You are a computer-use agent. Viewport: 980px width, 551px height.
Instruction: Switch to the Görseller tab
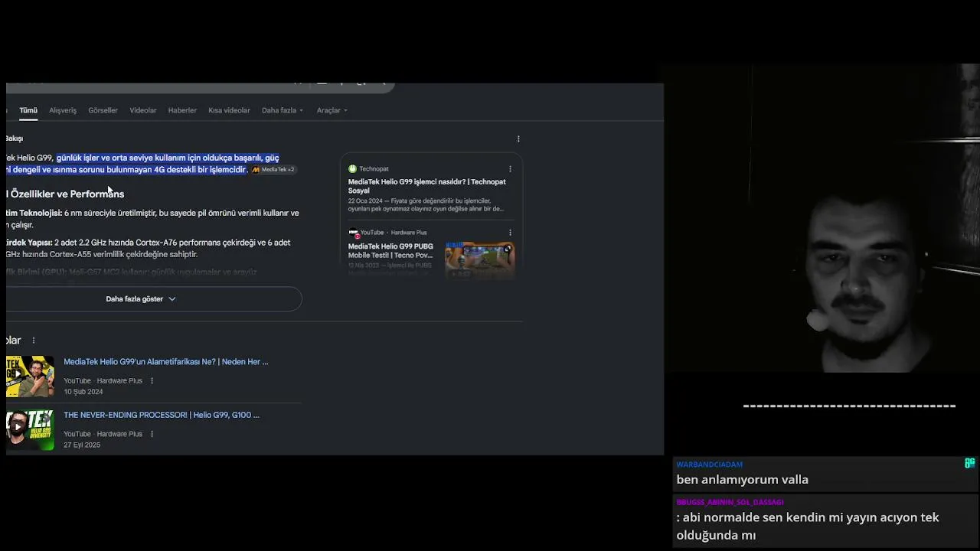pos(103,110)
